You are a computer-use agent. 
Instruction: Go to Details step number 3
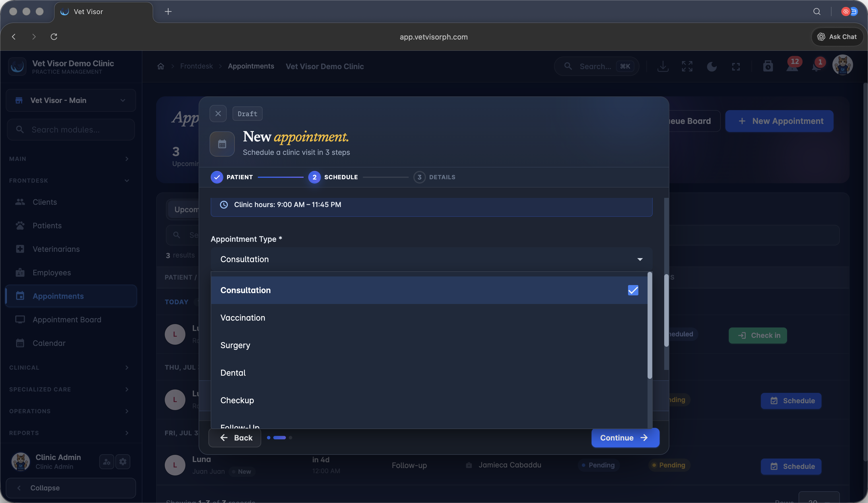click(419, 177)
